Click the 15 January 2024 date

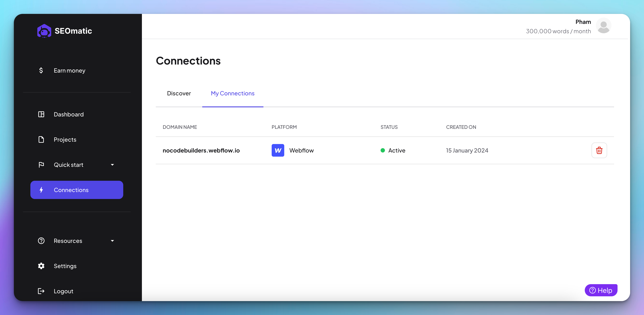[x=467, y=150]
